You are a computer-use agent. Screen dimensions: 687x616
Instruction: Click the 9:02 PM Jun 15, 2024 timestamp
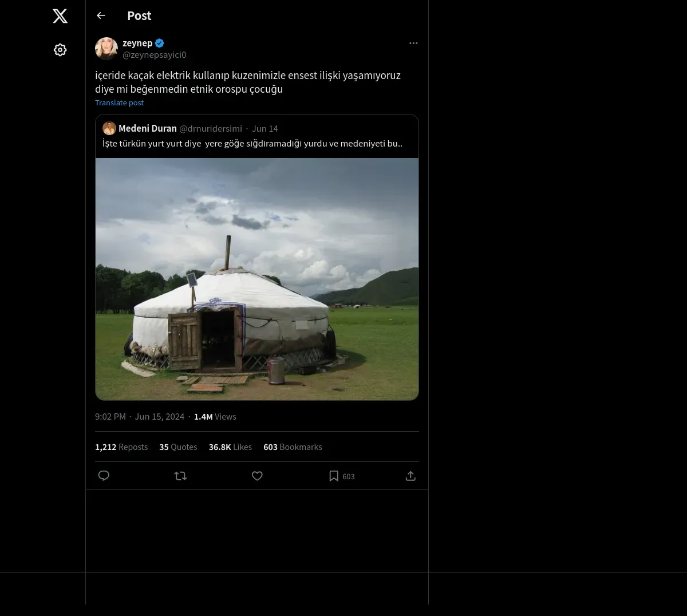point(140,417)
